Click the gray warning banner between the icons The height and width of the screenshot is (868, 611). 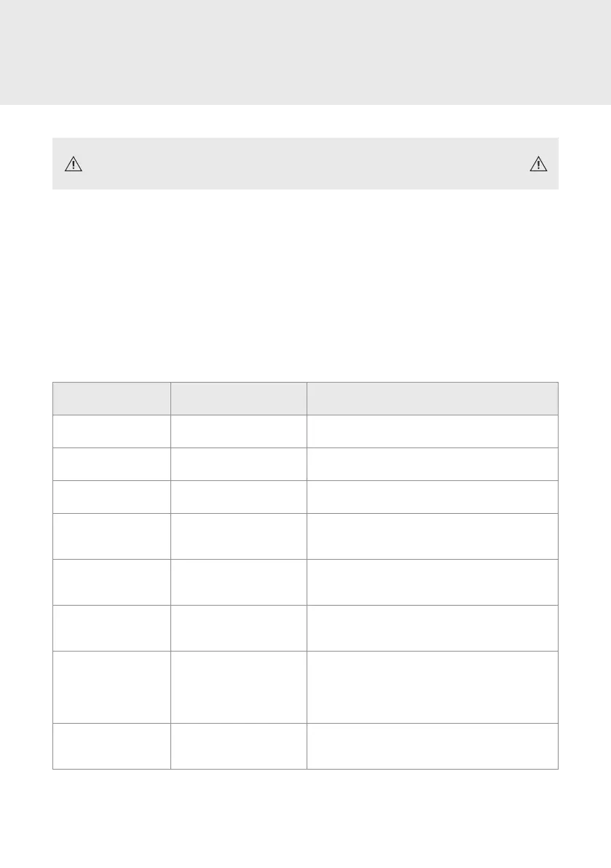(306, 164)
